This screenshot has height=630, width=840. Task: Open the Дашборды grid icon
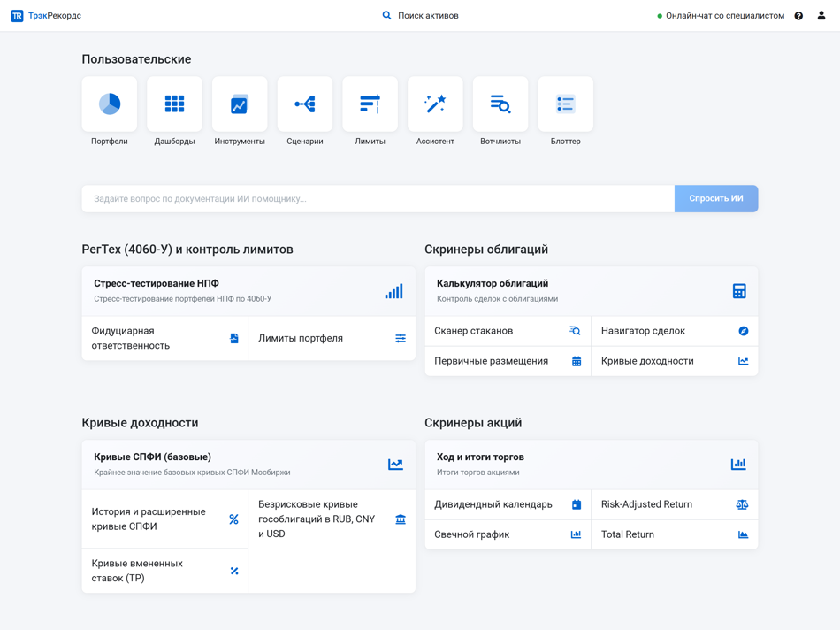[x=175, y=104]
